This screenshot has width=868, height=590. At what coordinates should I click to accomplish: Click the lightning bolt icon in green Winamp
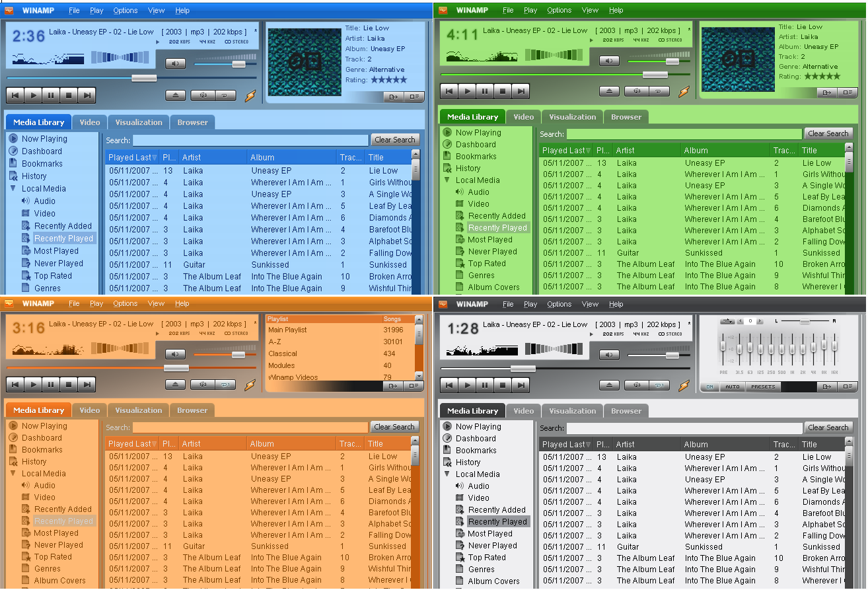pos(684,92)
